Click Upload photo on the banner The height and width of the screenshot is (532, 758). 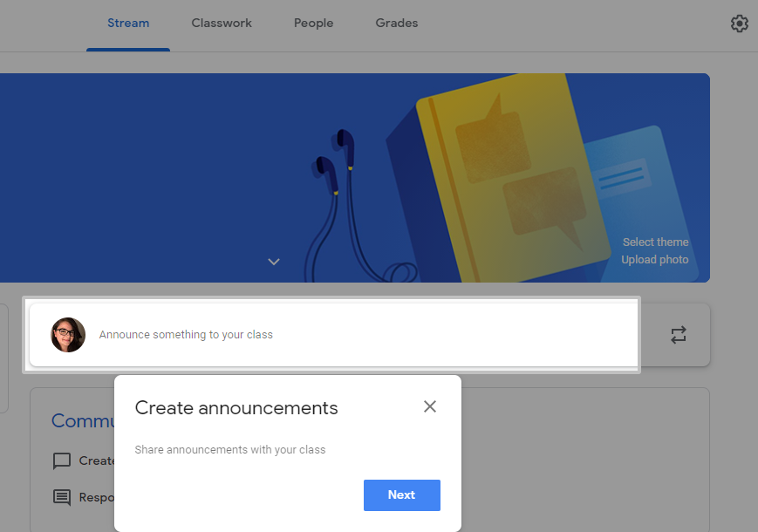point(654,260)
